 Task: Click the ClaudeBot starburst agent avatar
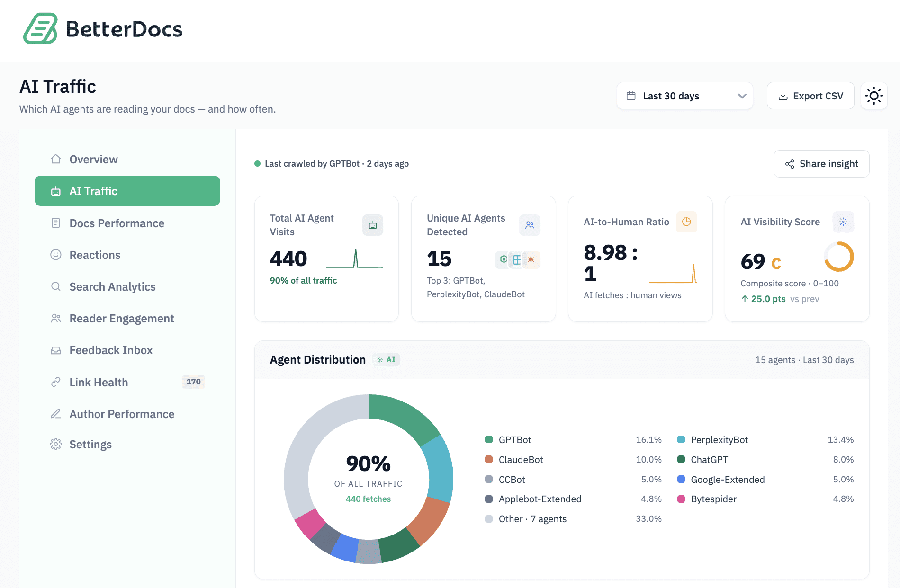(531, 259)
